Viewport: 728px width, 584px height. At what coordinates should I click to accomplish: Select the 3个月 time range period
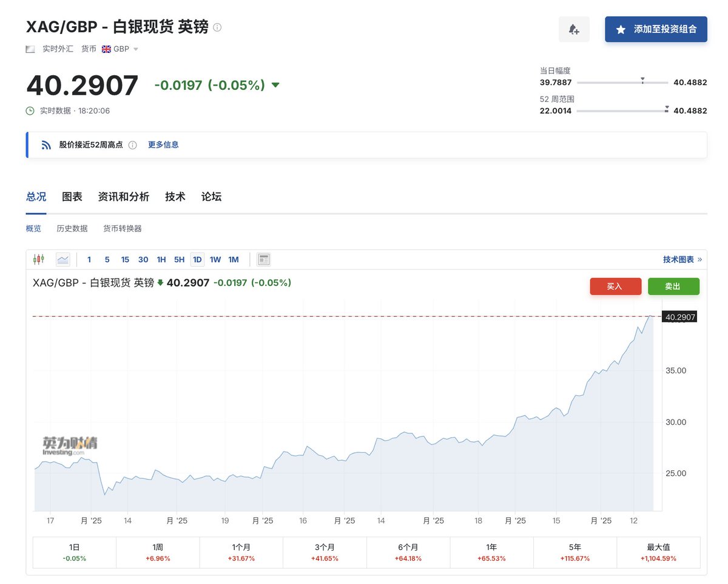coord(325,552)
